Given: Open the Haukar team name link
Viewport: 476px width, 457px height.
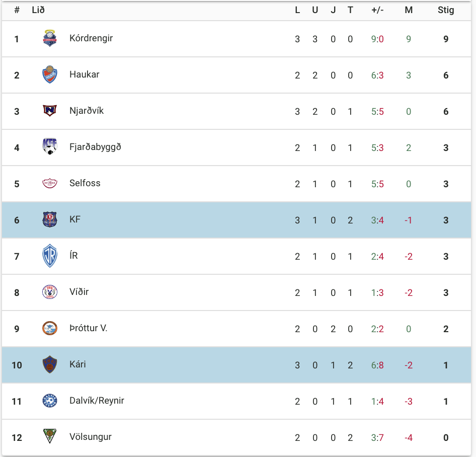Looking at the screenshot, I should click(x=85, y=74).
